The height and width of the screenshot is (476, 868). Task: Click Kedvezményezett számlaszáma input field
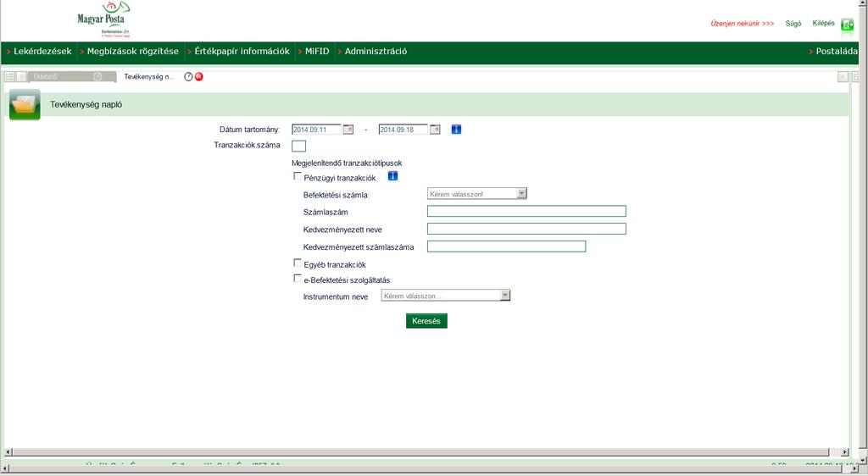coord(507,246)
